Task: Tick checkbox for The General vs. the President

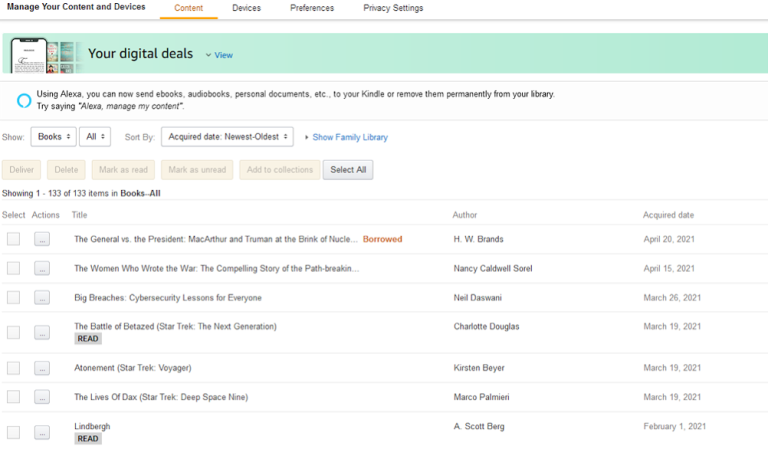Action: pyautogui.click(x=13, y=239)
